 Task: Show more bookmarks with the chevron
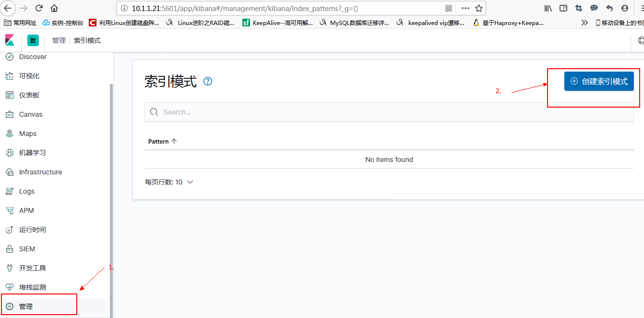584,23
